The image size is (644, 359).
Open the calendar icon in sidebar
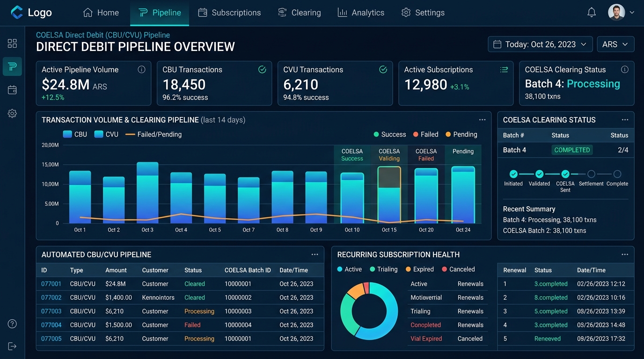(12, 90)
